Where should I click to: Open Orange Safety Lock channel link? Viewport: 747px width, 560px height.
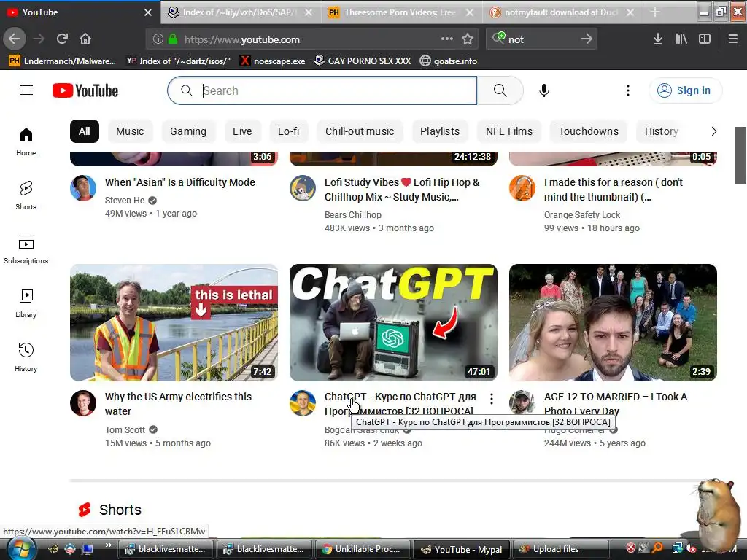point(581,215)
